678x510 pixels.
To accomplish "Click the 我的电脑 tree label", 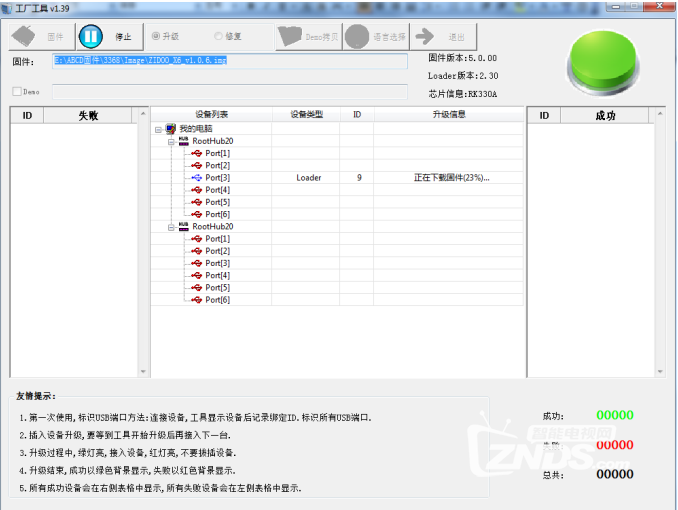I will (x=196, y=128).
